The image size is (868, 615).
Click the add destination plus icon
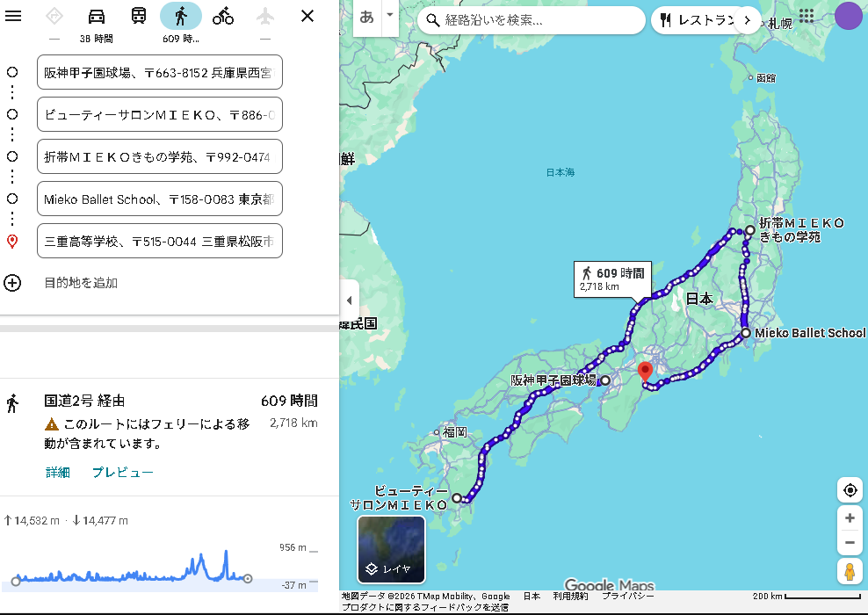coord(12,283)
